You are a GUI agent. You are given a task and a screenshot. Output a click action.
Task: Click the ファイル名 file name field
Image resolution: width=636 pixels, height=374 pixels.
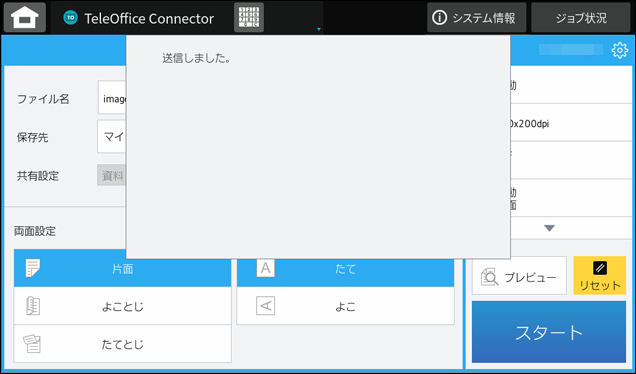pos(112,98)
